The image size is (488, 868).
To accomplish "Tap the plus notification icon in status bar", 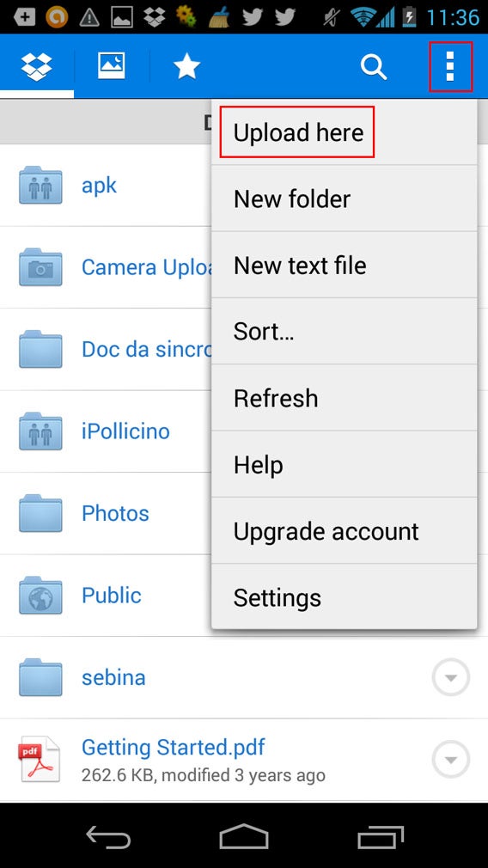I will click(24, 17).
